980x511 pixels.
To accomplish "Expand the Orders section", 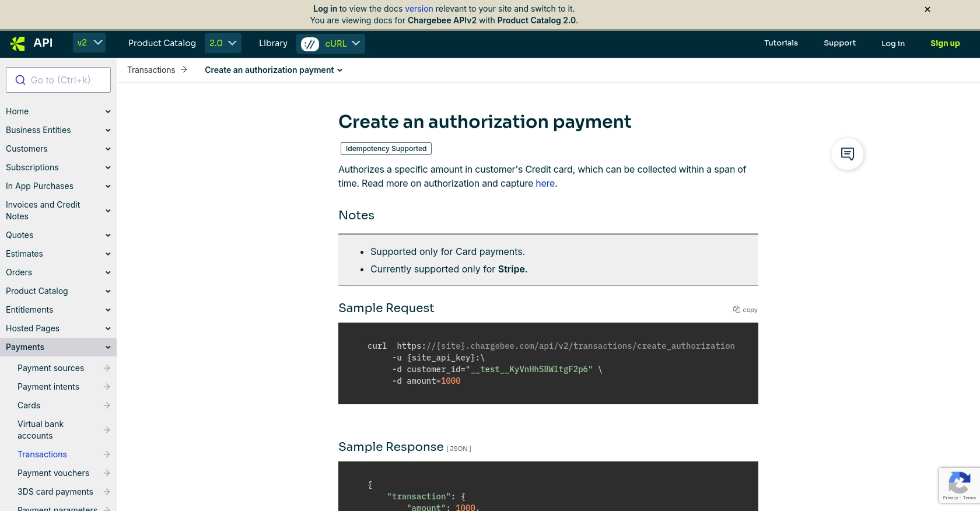I will (108, 272).
